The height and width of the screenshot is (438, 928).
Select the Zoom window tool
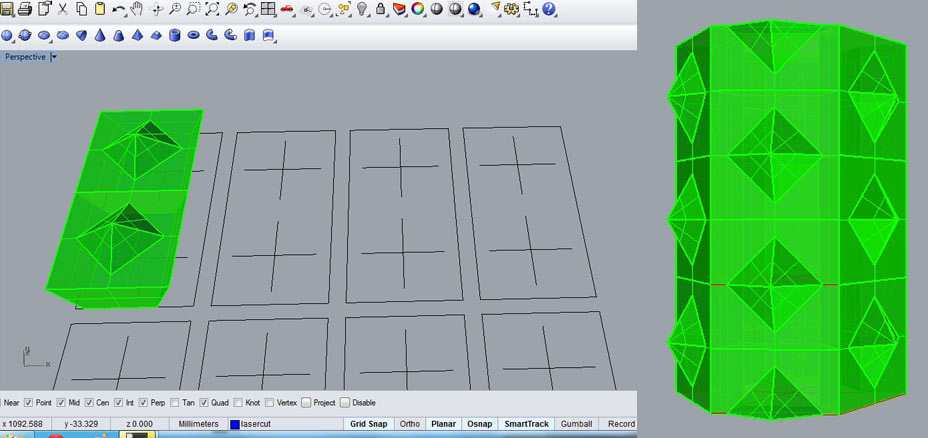[x=194, y=9]
